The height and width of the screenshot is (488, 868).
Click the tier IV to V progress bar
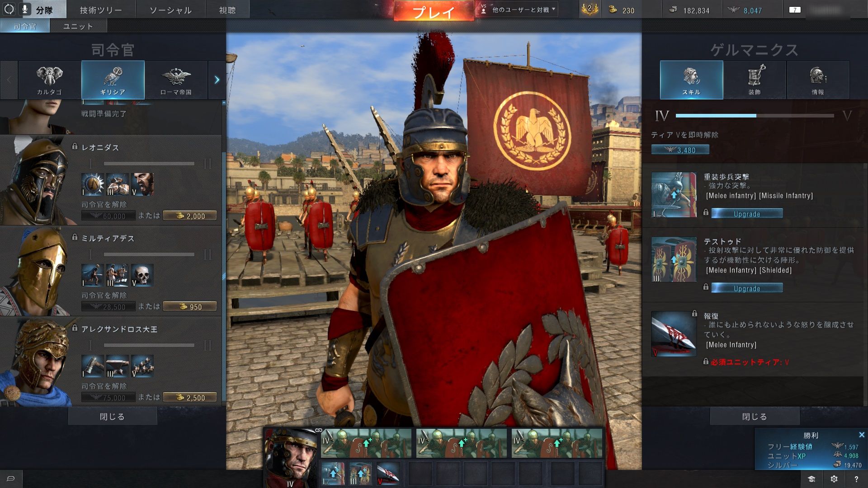pos(755,116)
